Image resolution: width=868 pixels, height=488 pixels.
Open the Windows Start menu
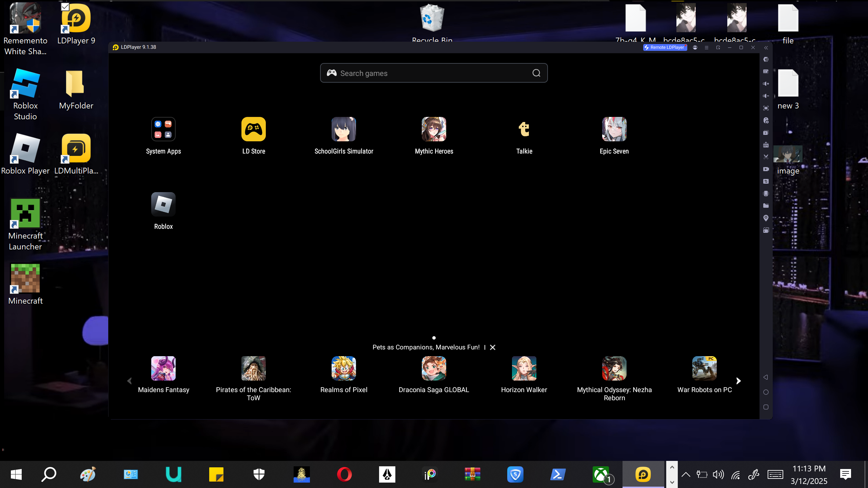(16, 474)
